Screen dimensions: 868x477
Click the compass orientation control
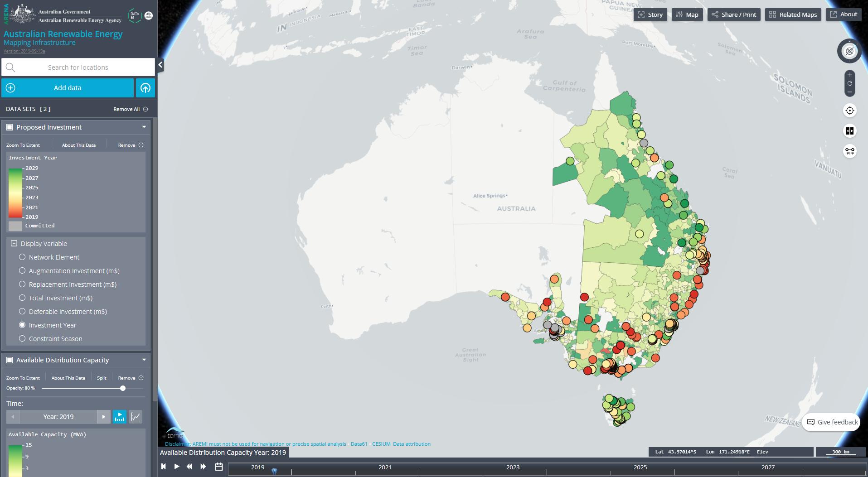pyautogui.click(x=849, y=51)
